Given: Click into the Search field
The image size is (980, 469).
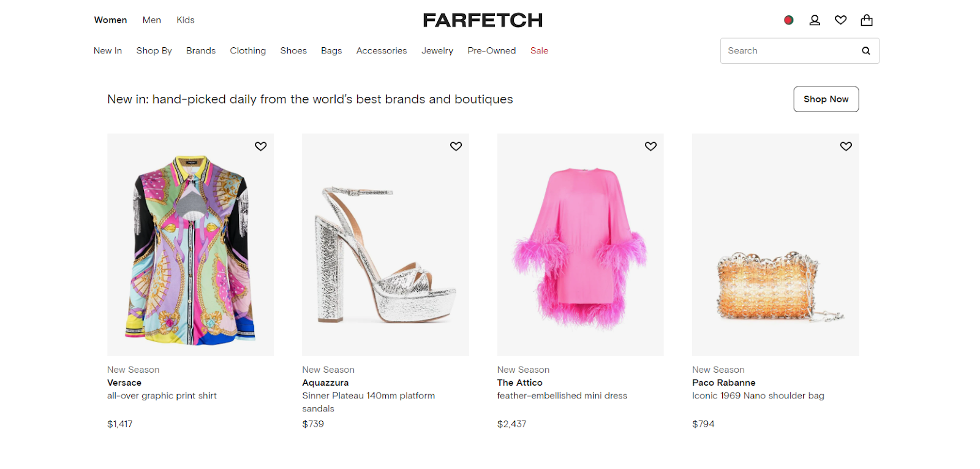Looking at the screenshot, I should tap(789, 51).
